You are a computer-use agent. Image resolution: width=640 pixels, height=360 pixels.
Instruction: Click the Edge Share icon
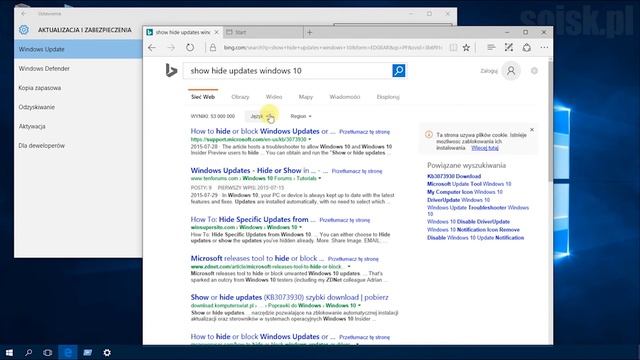click(527, 48)
